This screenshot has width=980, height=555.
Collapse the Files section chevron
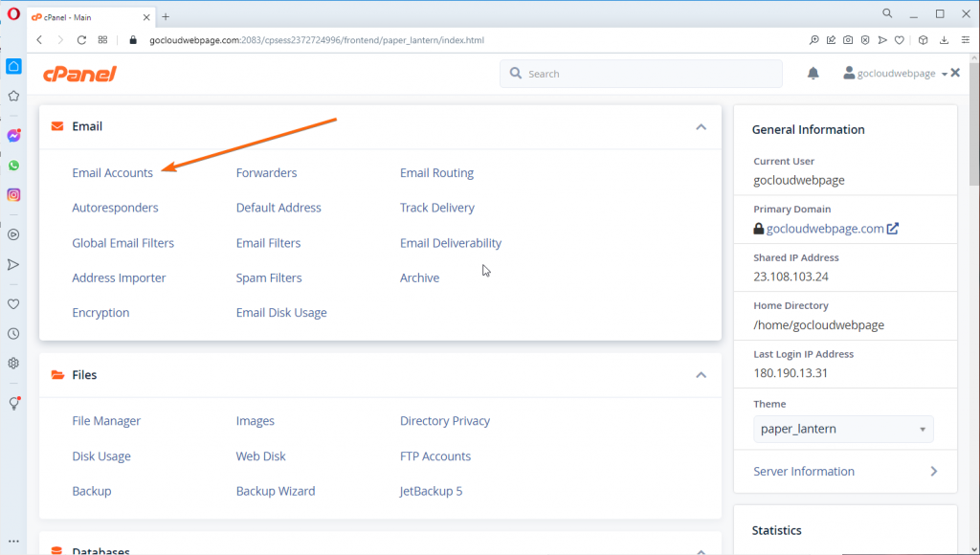pyautogui.click(x=702, y=374)
